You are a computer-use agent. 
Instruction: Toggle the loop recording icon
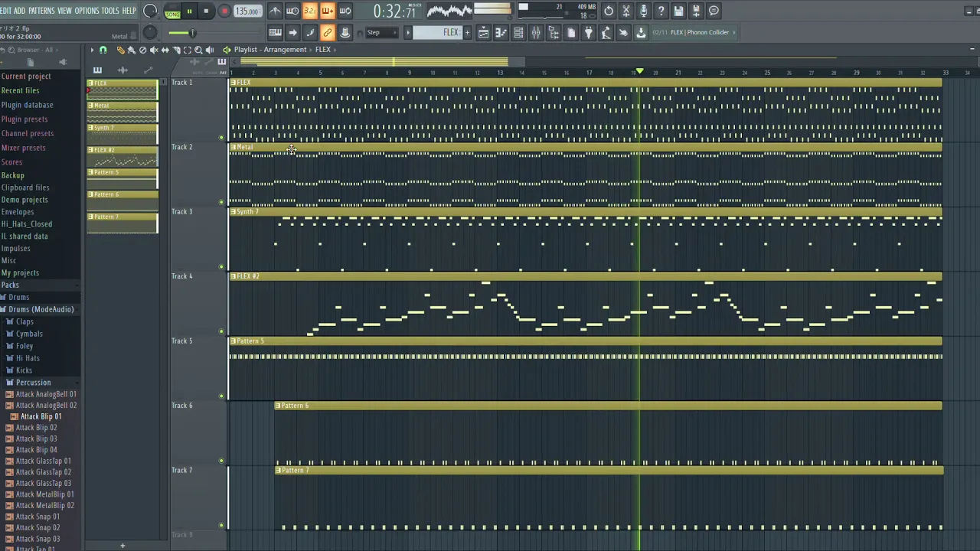345,11
